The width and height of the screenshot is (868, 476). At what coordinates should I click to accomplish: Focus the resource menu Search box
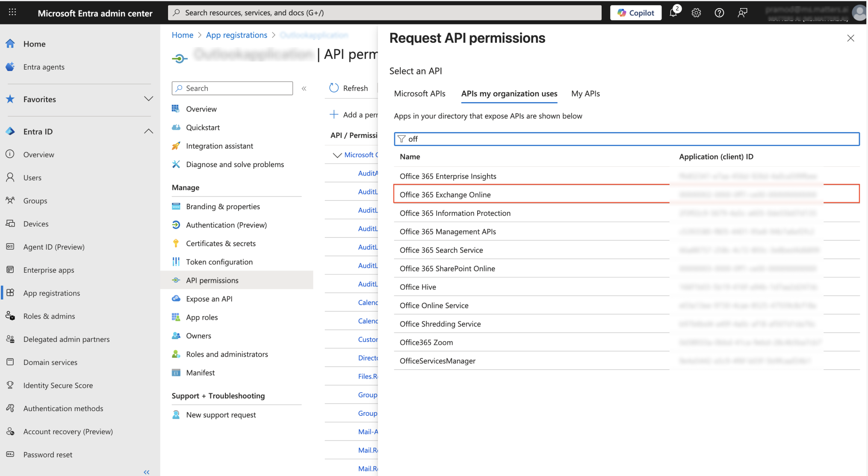232,88
